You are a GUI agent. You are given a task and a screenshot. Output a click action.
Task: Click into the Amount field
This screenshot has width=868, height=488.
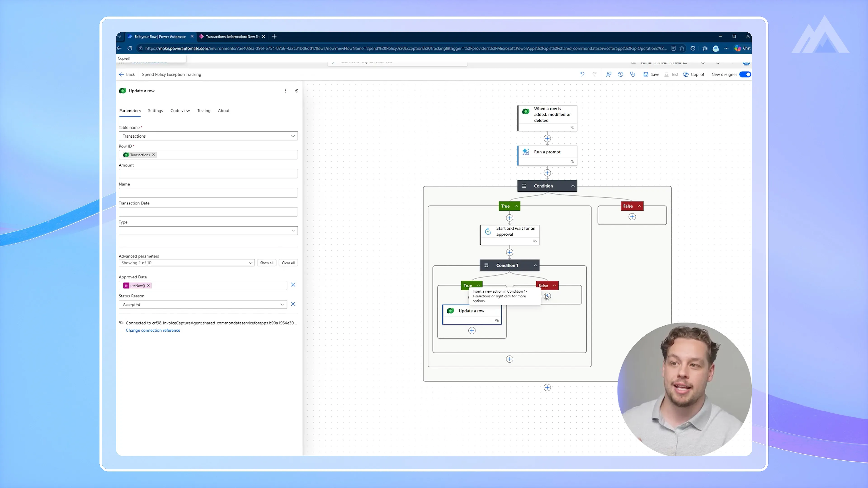click(x=208, y=174)
